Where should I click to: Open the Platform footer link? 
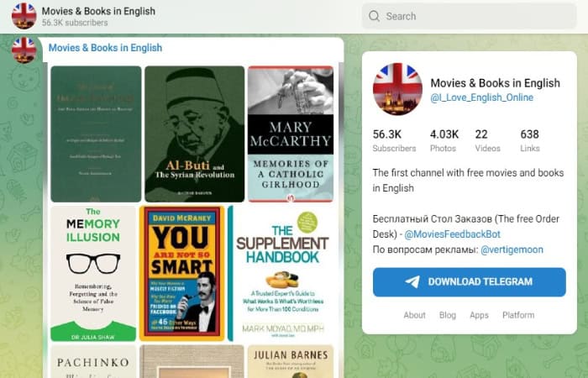point(518,315)
